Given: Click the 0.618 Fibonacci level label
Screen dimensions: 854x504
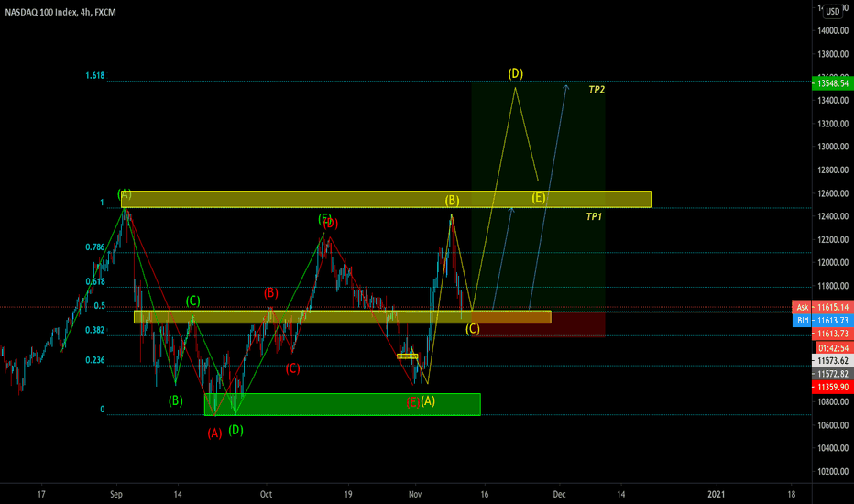Looking at the screenshot, I should (94, 281).
